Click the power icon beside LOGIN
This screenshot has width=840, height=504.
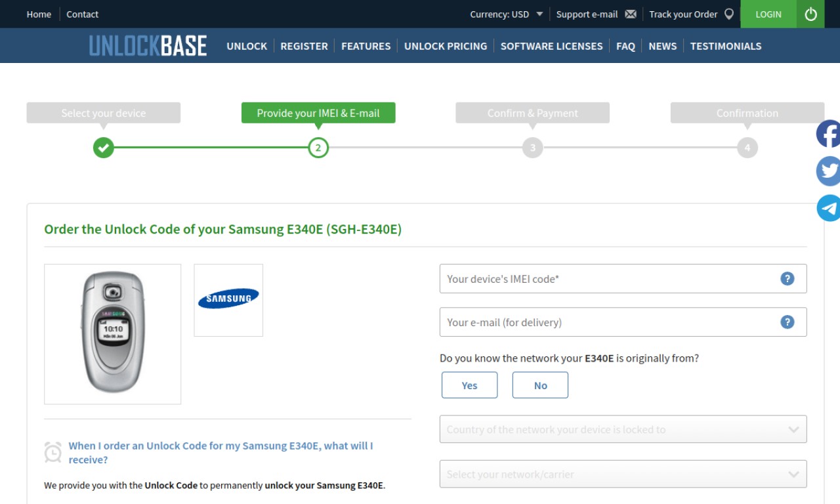(810, 14)
